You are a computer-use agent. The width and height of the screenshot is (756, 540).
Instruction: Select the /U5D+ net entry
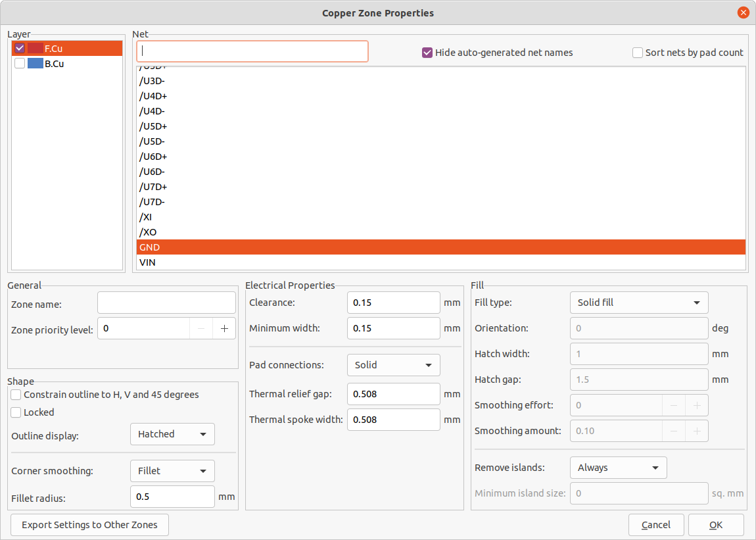[x=153, y=126]
